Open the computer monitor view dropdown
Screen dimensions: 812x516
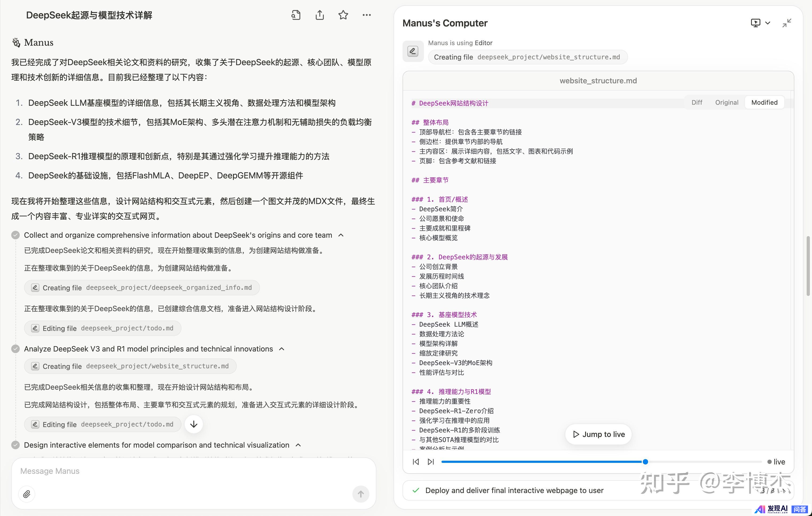click(760, 23)
